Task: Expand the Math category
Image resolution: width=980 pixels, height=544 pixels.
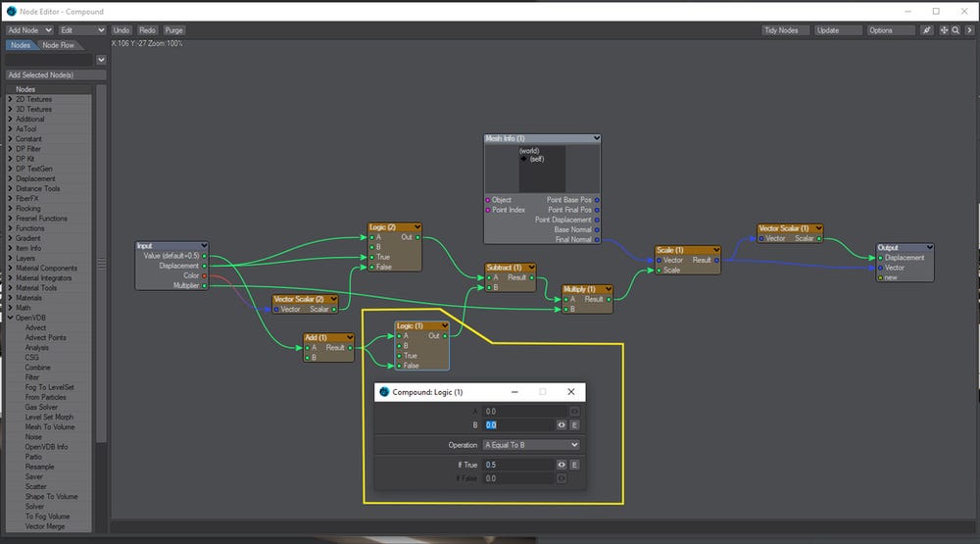Action: (x=10, y=308)
